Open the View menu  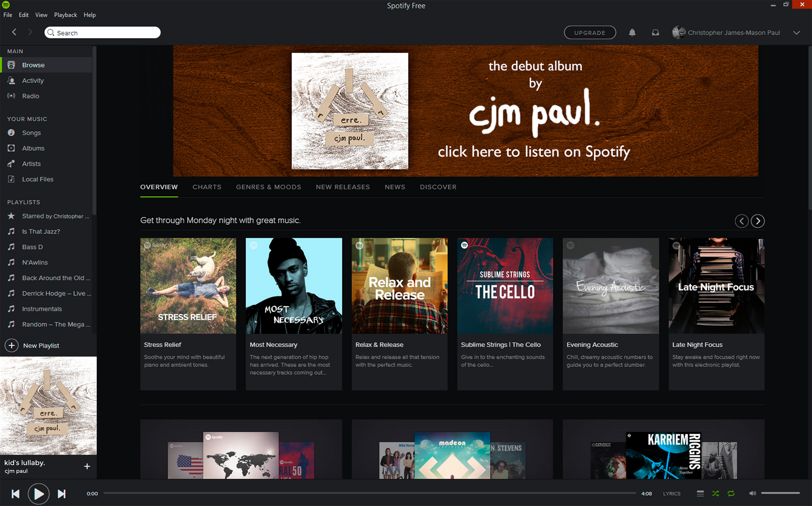click(x=41, y=15)
